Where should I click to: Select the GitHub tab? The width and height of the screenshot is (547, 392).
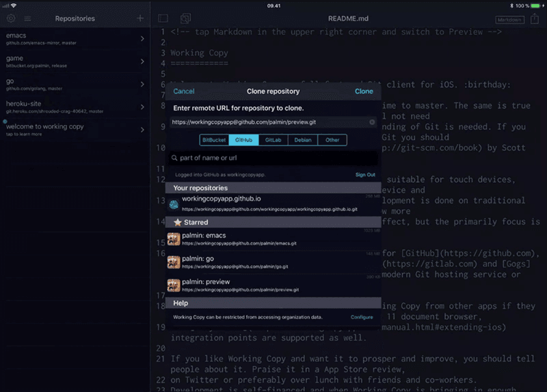click(243, 140)
